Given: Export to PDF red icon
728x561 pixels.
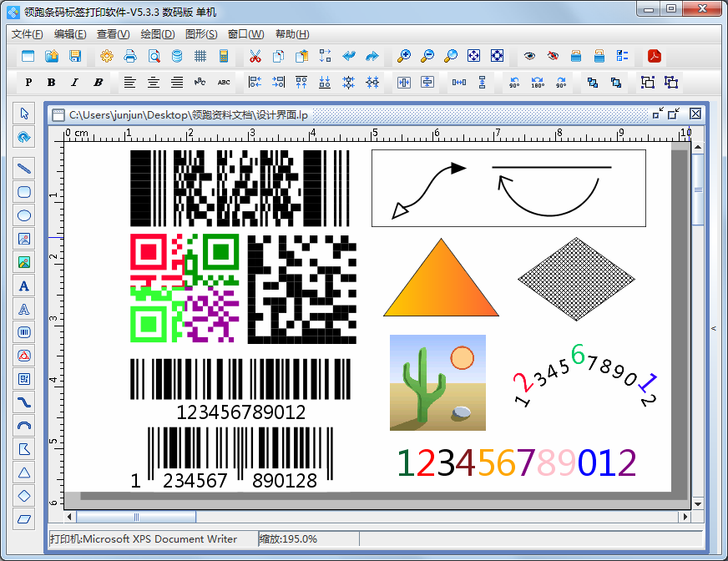Looking at the screenshot, I should click(655, 56).
